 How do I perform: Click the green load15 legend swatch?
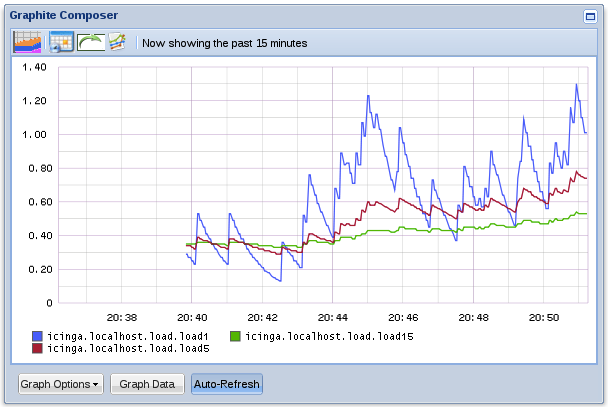[236, 336]
